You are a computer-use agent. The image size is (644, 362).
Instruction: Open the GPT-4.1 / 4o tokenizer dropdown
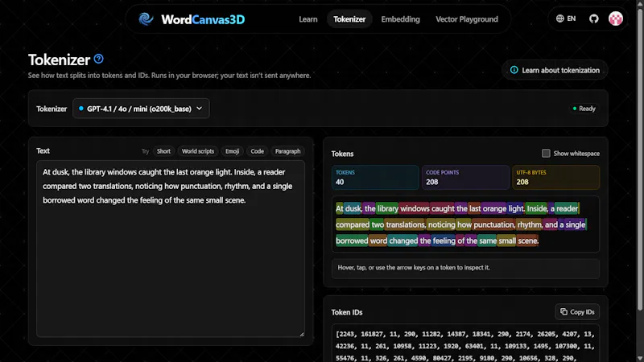[141, 109]
